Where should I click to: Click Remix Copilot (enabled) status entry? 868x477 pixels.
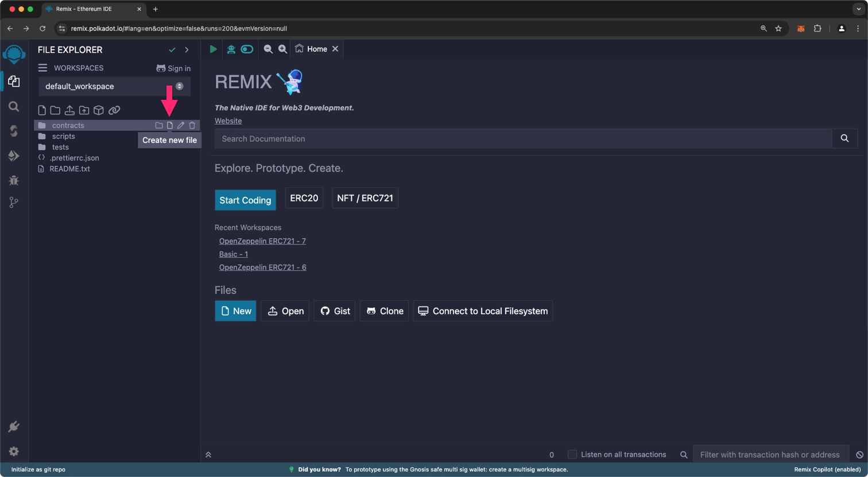coord(827,470)
